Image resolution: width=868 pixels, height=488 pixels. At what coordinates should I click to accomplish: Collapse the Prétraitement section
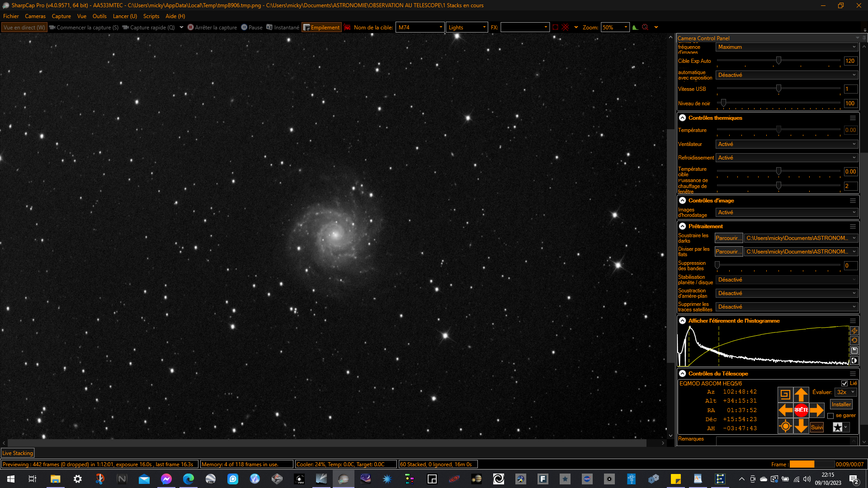coord(682,226)
